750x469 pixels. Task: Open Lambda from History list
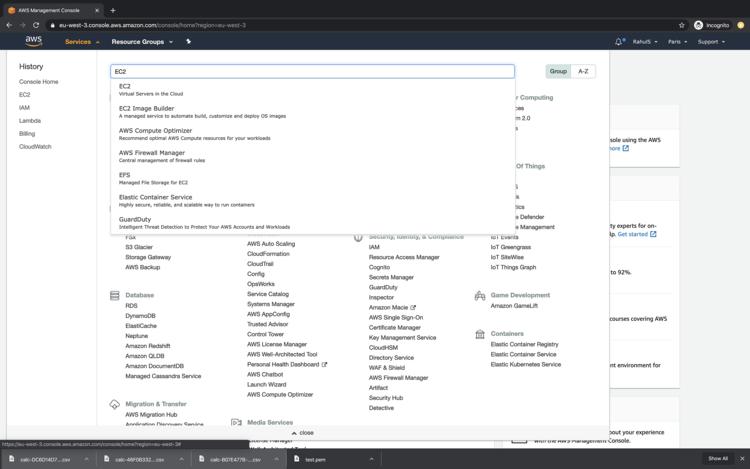30,120
